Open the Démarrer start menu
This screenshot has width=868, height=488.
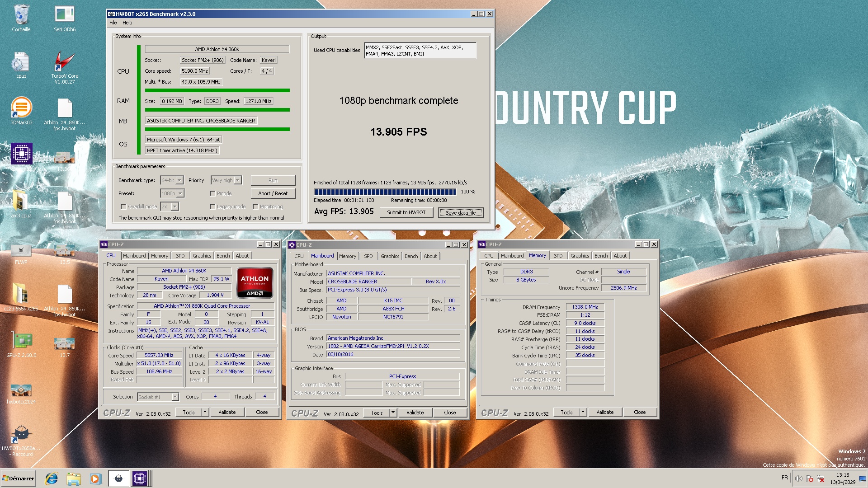[18, 479]
